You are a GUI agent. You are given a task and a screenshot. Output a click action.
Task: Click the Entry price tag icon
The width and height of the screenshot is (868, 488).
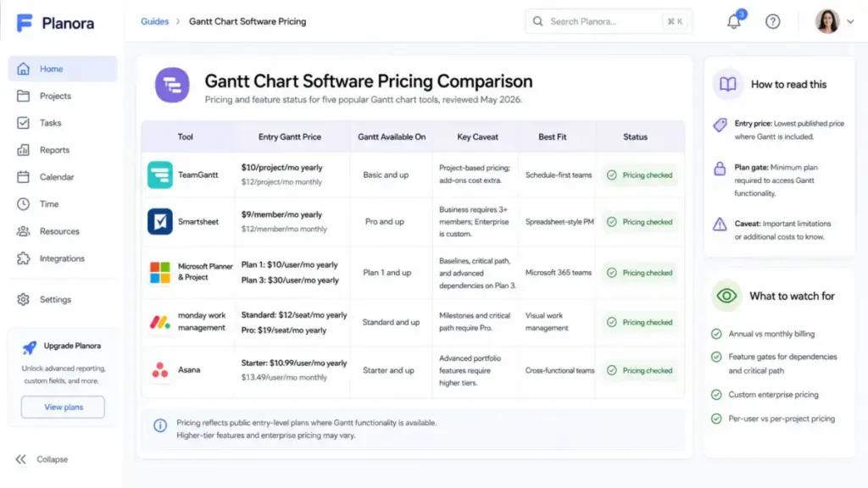[720, 125]
